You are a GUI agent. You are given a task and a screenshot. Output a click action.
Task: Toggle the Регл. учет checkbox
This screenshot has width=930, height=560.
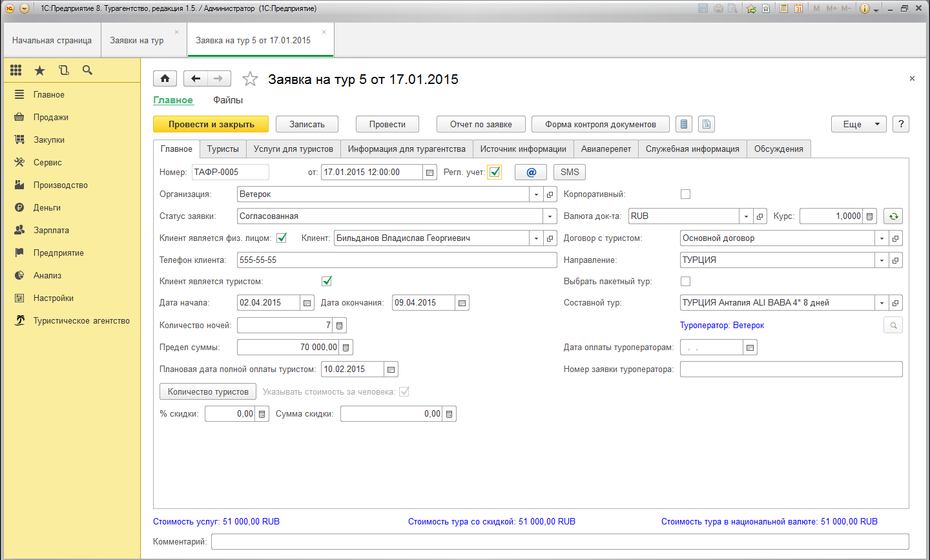495,172
